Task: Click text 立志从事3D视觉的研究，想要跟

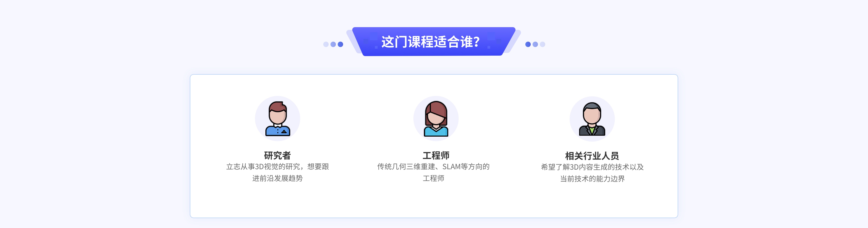Action: pos(277,167)
